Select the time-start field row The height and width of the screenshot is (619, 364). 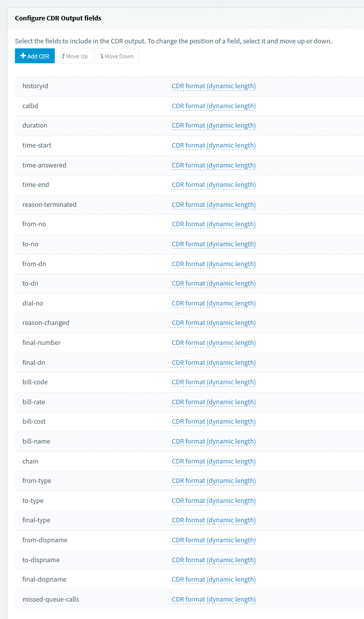[37, 146]
